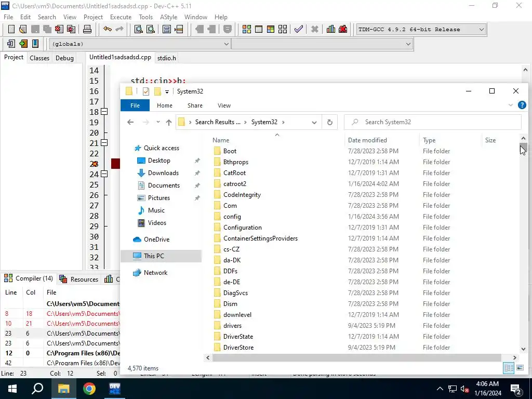Click the Name column header
Image resolution: width=532 pixels, height=399 pixels.
[221, 140]
